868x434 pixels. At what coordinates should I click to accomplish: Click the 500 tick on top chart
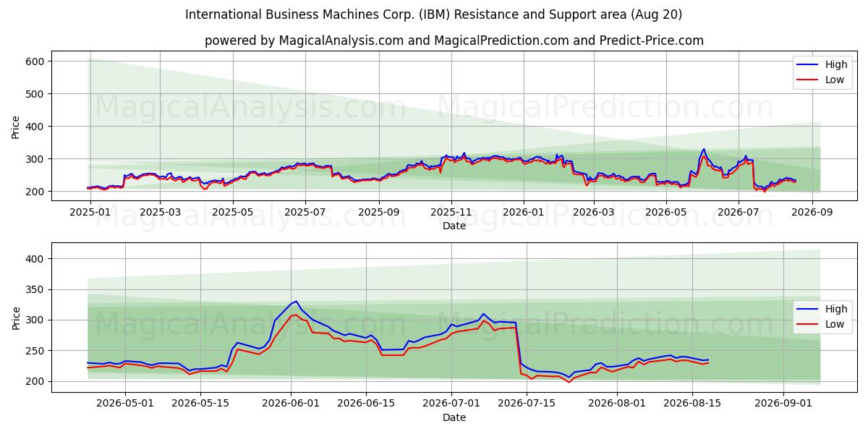click(36, 94)
